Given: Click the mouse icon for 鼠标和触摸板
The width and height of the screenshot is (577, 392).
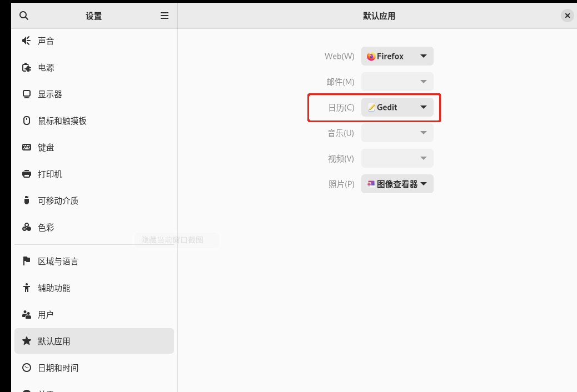Looking at the screenshot, I should [27, 120].
